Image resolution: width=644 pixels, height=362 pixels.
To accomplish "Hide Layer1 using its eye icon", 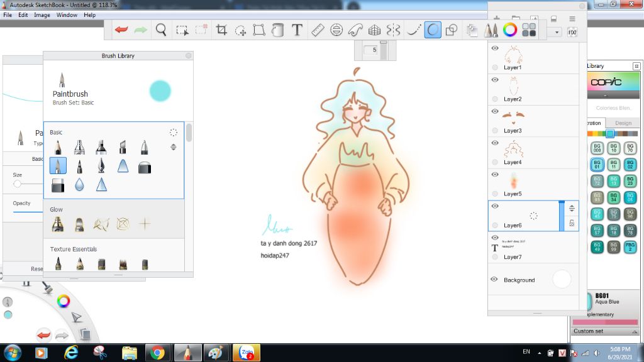I will click(495, 48).
